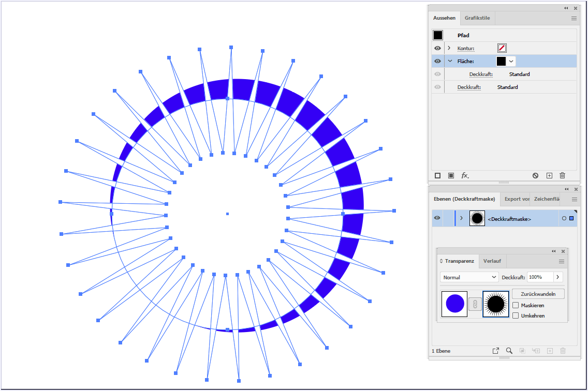The height and width of the screenshot is (391, 588).
Task: Switch to the Grafikstile tab
Action: tap(477, 18)
